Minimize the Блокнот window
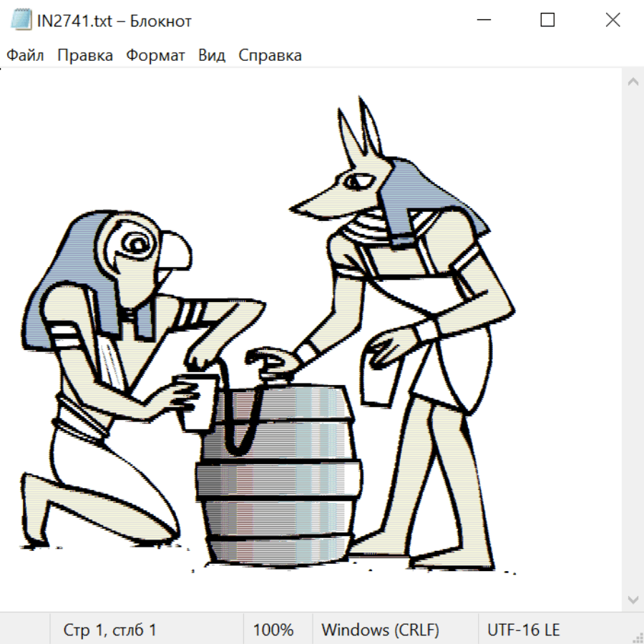 click(482, 21)
